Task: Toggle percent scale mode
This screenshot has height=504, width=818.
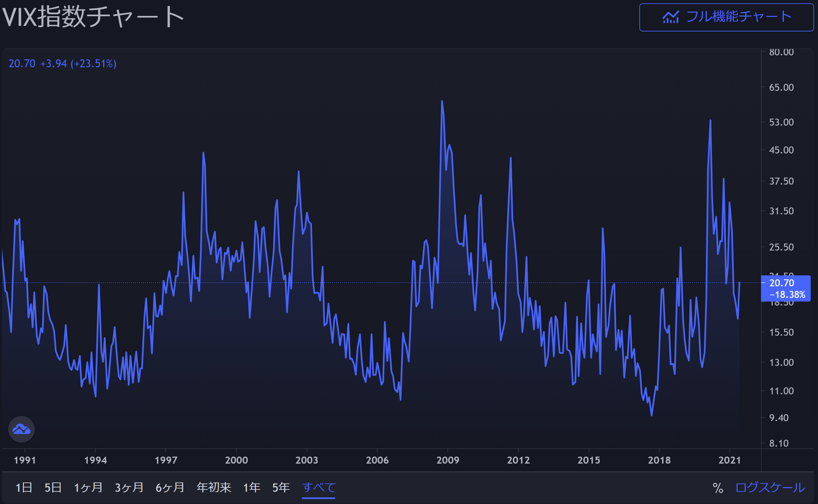Action: pyautogui.click(x=718, y=488)
